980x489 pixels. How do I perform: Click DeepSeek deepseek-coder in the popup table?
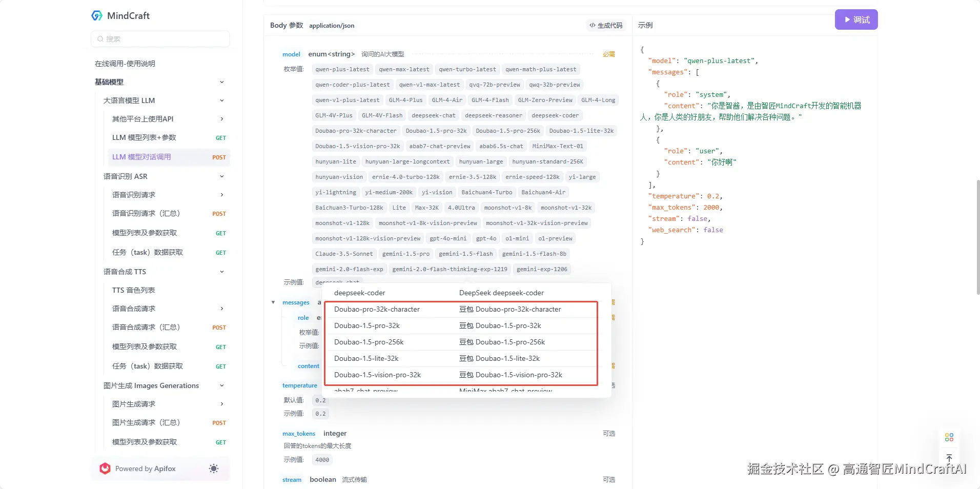point(501,293)
